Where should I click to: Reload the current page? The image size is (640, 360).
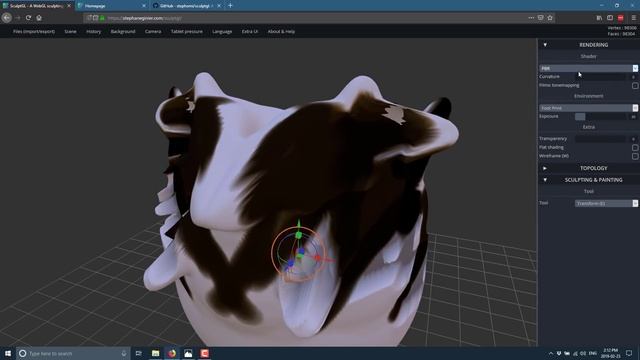tap(28, 18)
